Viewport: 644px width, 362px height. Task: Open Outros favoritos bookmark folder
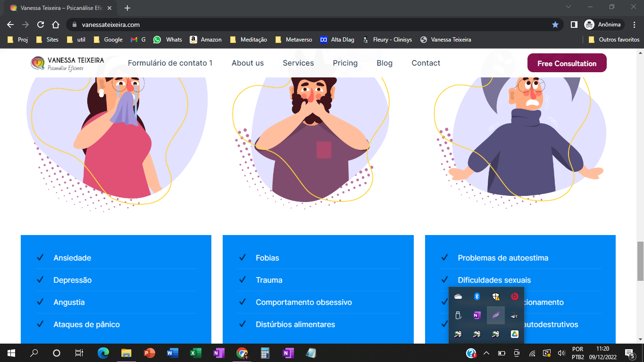click(x=614, y=40)
